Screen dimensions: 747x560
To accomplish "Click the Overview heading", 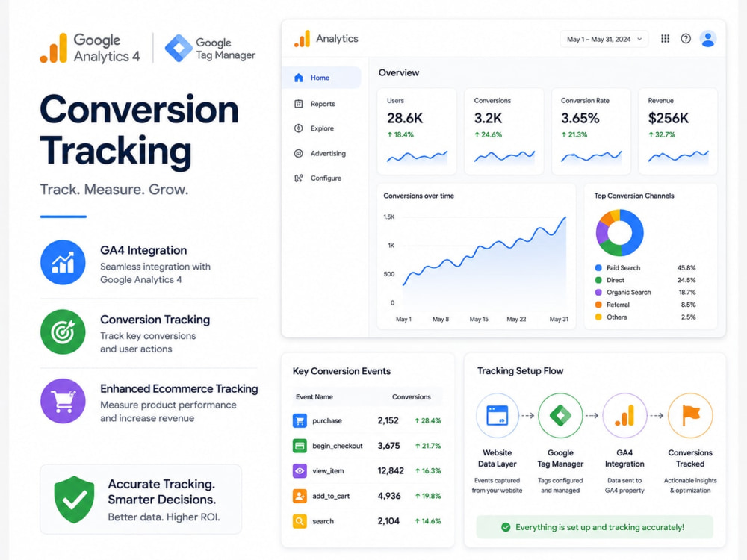I will (x=399, y=73).
